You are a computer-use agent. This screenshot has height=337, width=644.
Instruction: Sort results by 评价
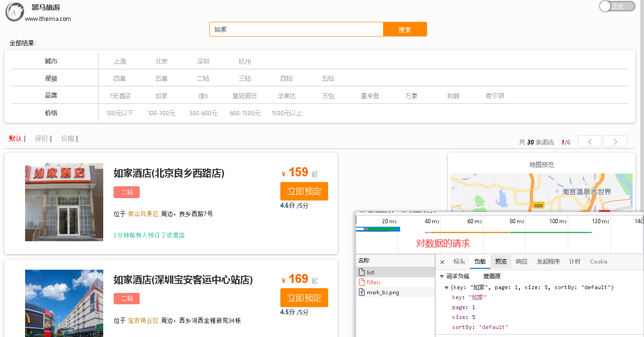pos(42,138)
